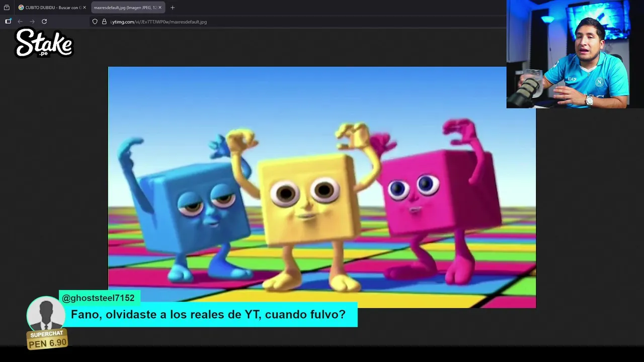Screen dimensions: 644x362
Task: Click the @ghoststeel7152 username label
Action: pos(98,298)
